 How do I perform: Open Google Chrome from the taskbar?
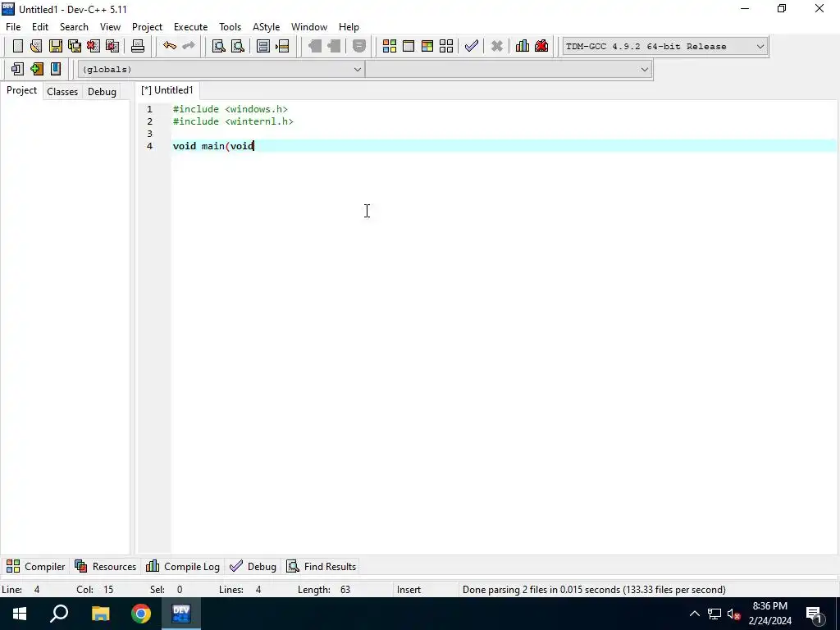pos(141,614)
